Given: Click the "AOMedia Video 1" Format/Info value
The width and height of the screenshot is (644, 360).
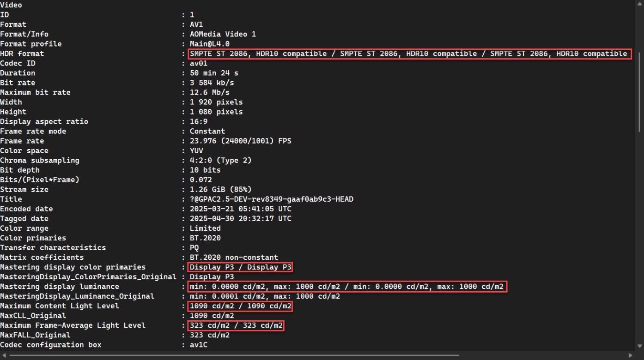Looking at the screenshot, I should [223, 34].
